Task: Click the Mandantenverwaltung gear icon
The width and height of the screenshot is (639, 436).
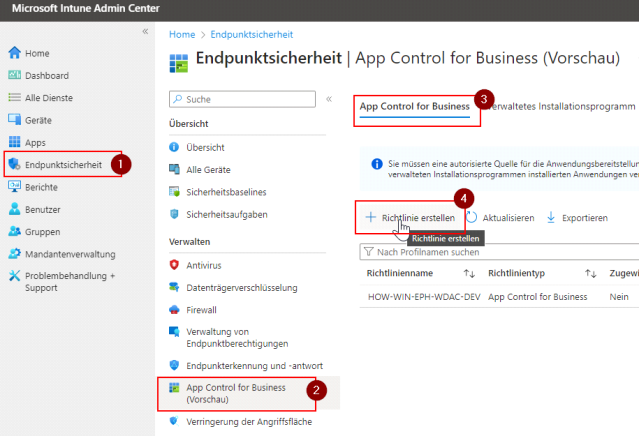Action: tap(14, 253)
